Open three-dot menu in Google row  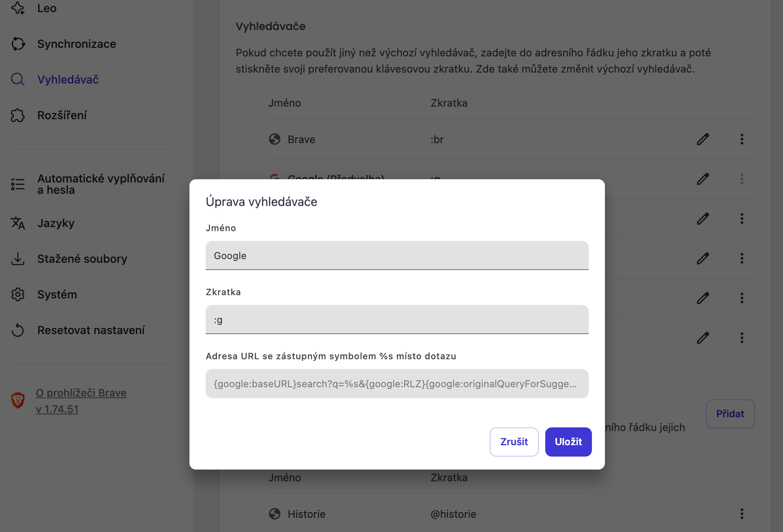pos(742,179)
